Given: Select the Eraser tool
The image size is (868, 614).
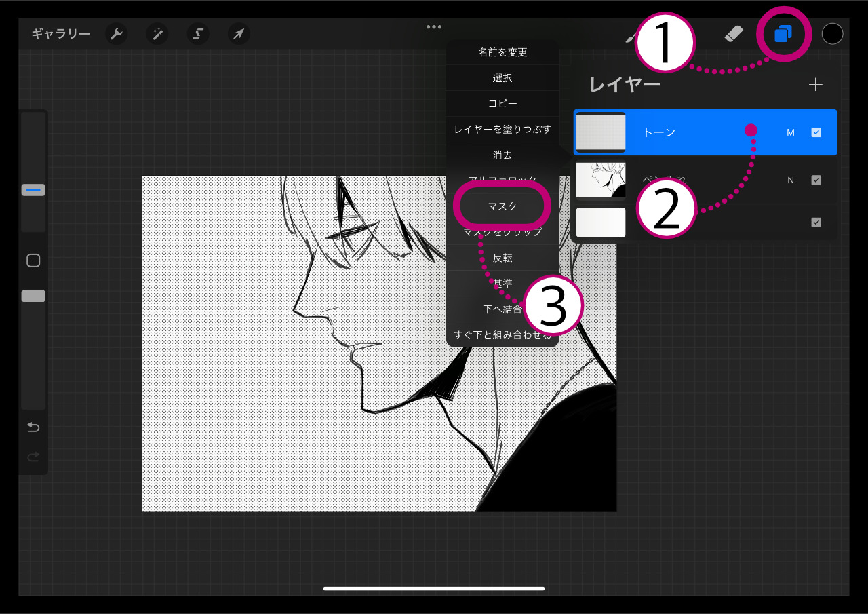Looking at the screenshot, I should (734, 34).
